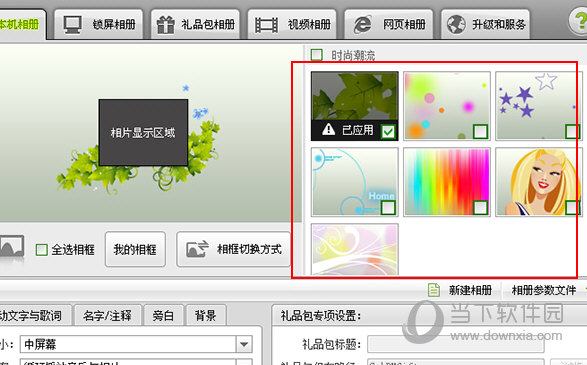
Task: Open the 动文字与歌词 tab
Action: pyautogui.click(x=35, y=316)
